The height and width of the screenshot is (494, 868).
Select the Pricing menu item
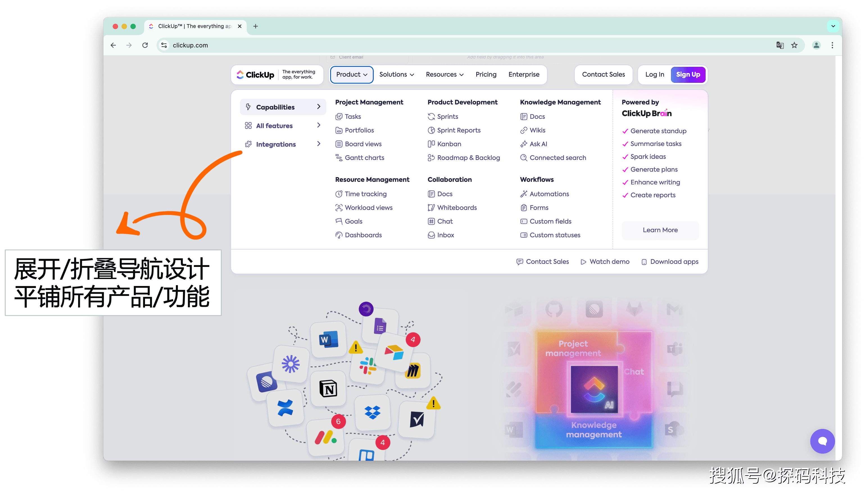tap(486, 74)
